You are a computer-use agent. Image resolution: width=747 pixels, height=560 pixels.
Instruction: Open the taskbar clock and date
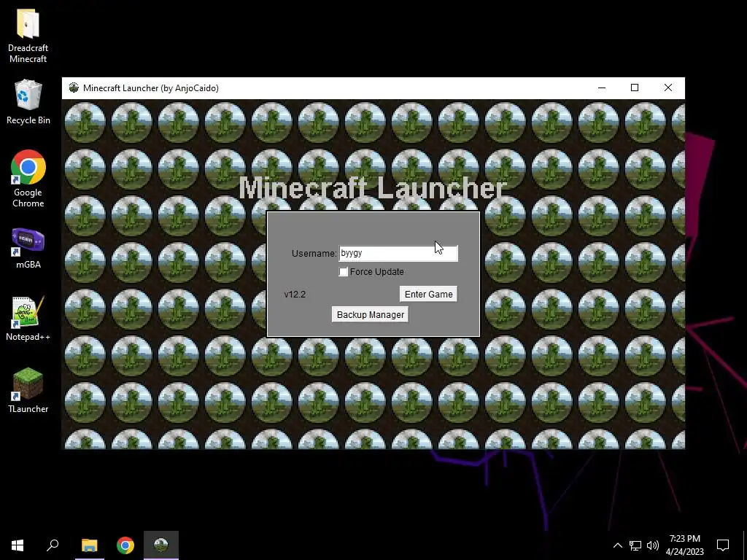point(684,545)
